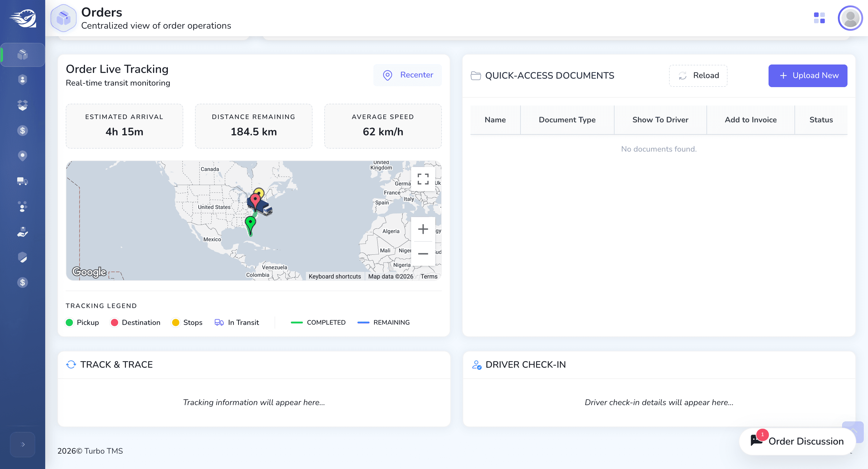Open the apps grid icon in the header
The height and width of the screenshot is (469, 868).
819,18
